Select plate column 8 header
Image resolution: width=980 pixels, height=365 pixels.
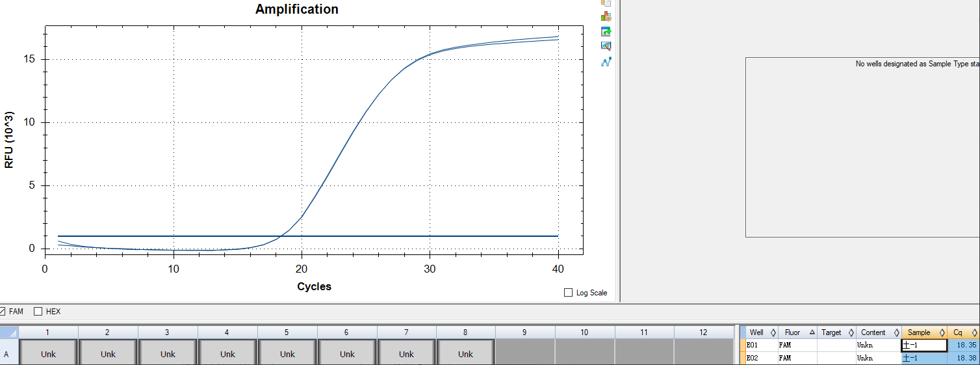click(466, 332)
